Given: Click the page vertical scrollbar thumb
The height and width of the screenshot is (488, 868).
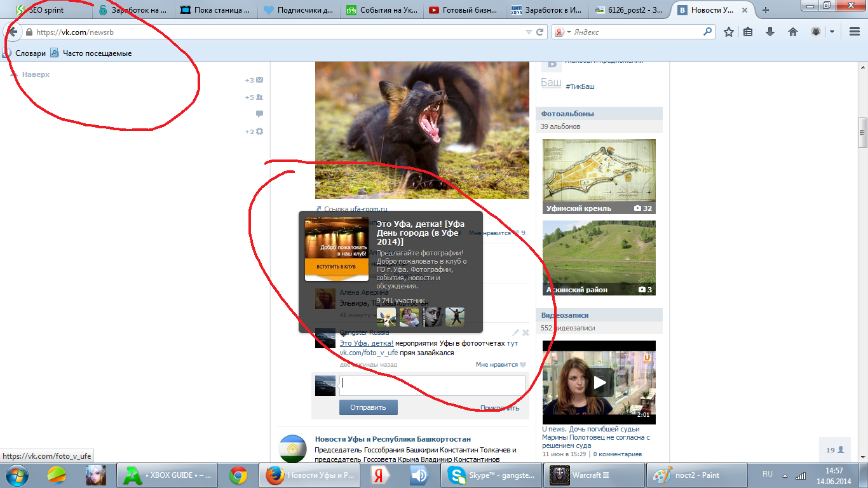Looking at the screenshot, I should pos(862,133).
